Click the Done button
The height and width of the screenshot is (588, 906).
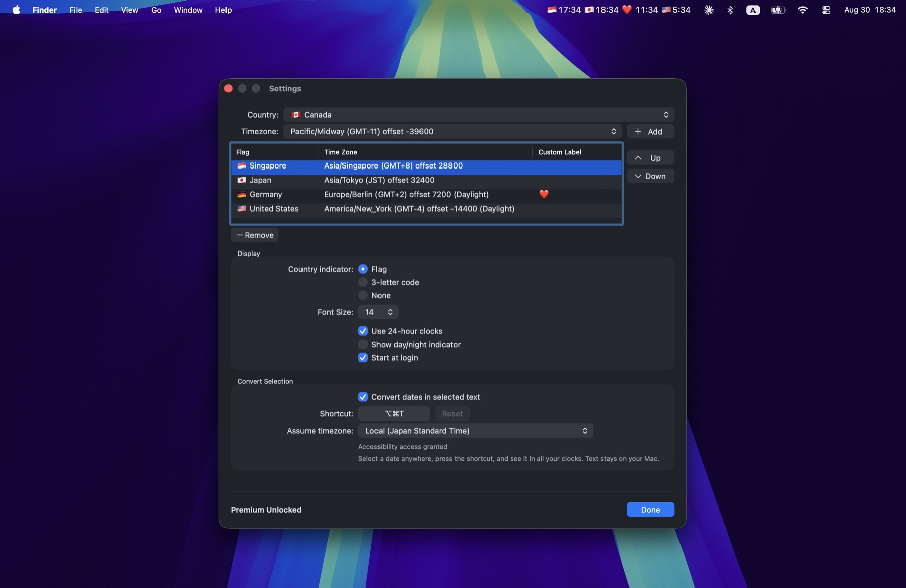pos(650,510)
